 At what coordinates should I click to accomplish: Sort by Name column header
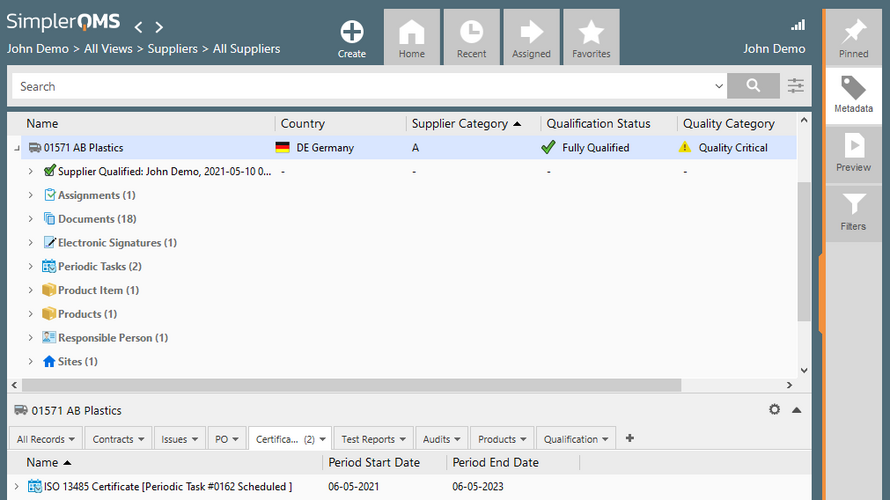click(x=42, y=124)
